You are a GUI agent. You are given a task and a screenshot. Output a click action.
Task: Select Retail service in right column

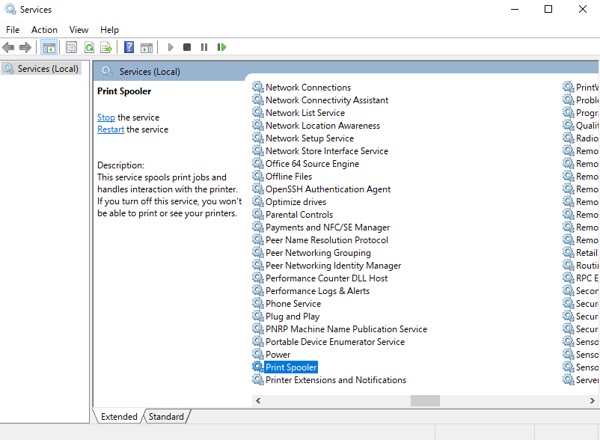tap(586, 253)
